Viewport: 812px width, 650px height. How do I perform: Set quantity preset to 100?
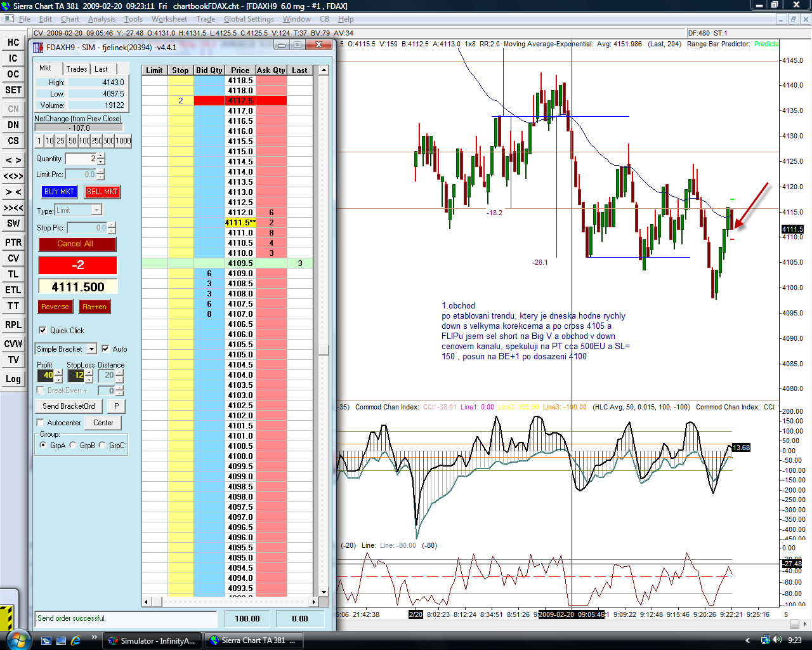coord(84,141)
